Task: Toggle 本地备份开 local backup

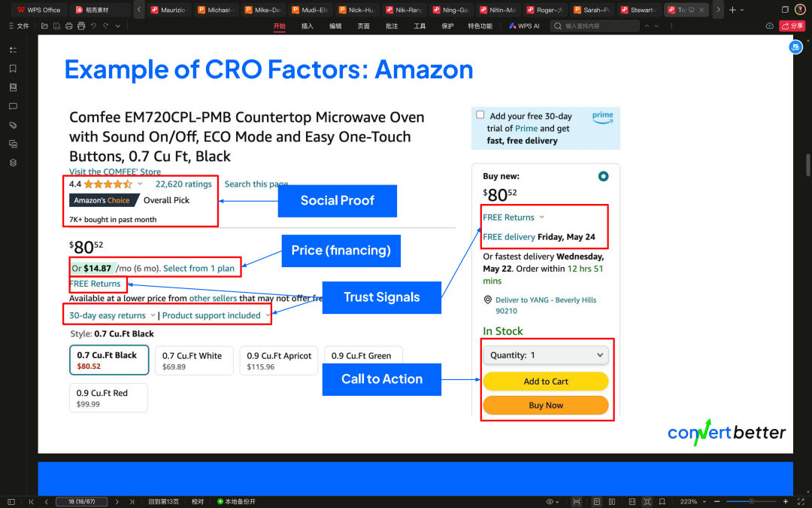Action: pos(236,502)
